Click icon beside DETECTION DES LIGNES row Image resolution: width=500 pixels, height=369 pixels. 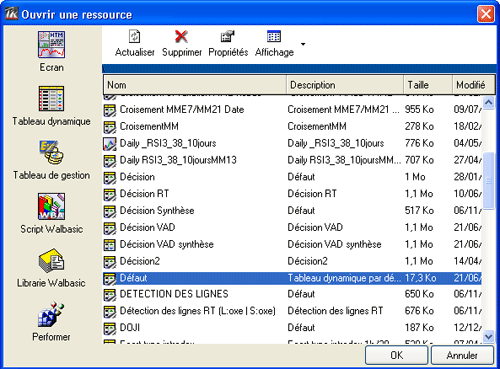point(110,294)
